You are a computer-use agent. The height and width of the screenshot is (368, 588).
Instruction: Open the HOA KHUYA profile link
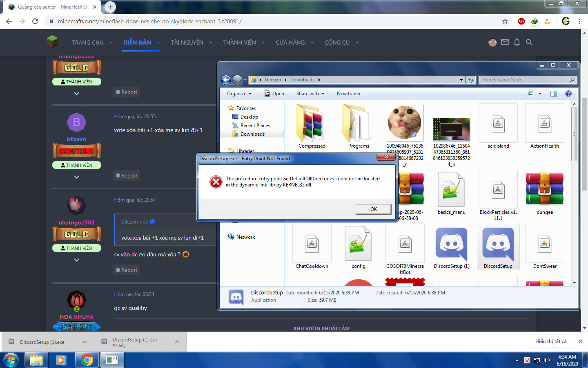pos(76,317)
